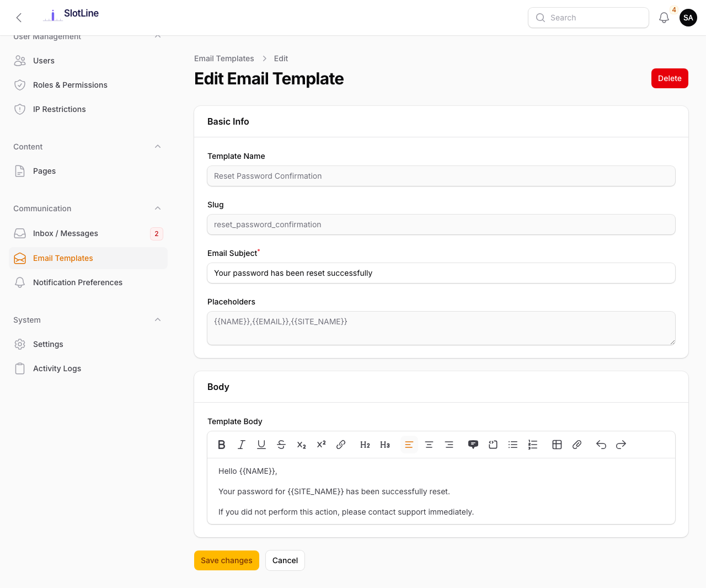Go to the Email Templates breadcrumb
The width and height of the screenshot is (706, 588).
tap(224, 58)
